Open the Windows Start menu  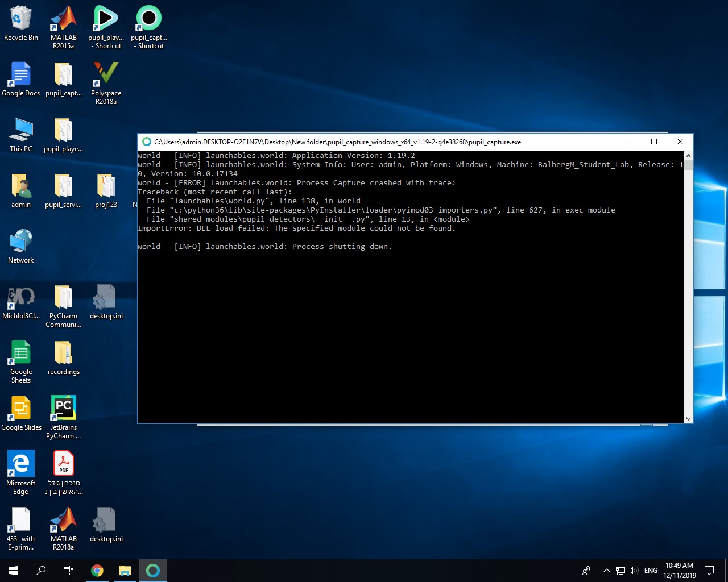coord(14,571)
